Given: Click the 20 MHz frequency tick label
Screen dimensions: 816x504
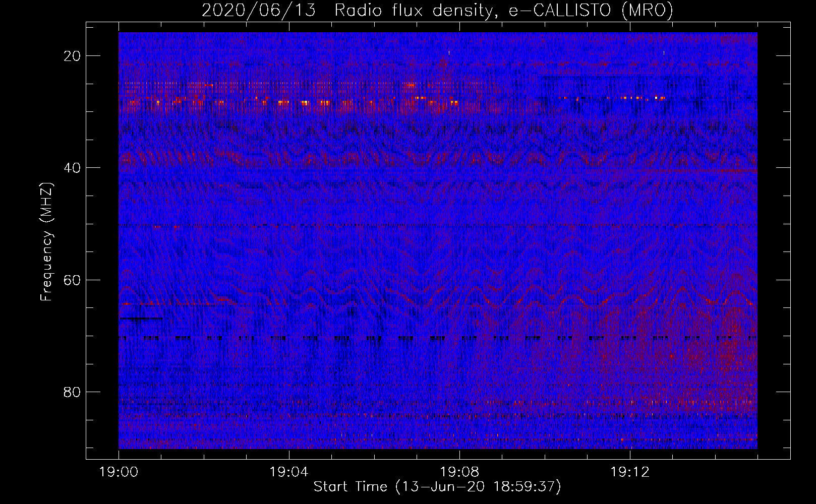Looking at the screenshot, I should point(73,56).
